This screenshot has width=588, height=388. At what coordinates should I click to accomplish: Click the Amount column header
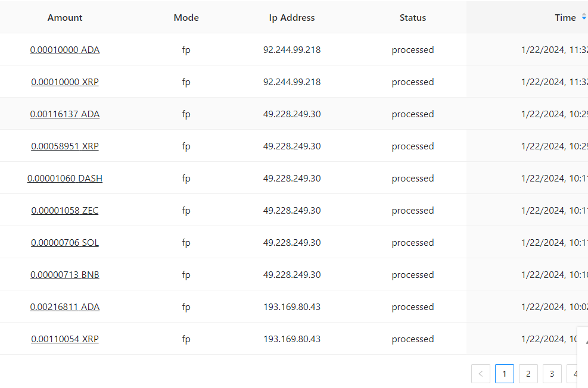(x=65, y=17)
